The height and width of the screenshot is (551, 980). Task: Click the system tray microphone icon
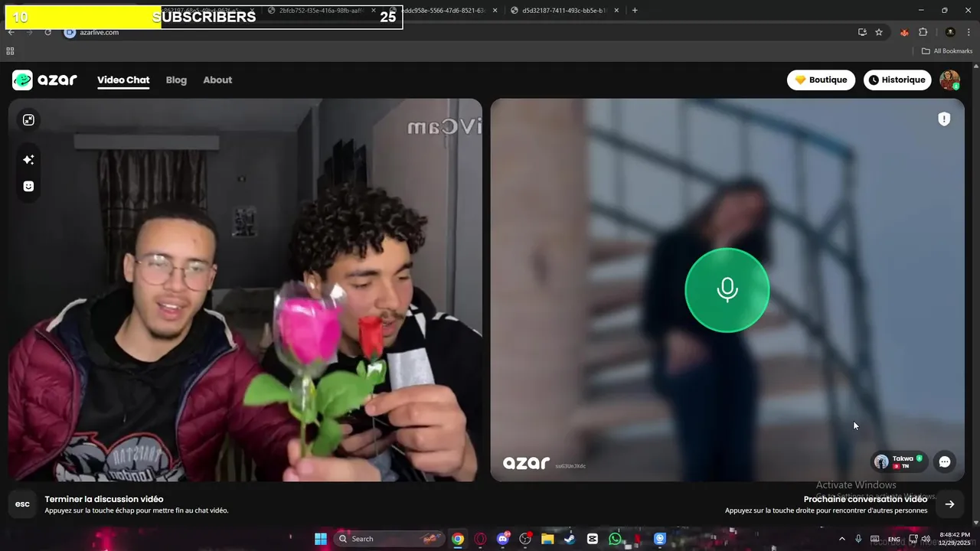858,539
